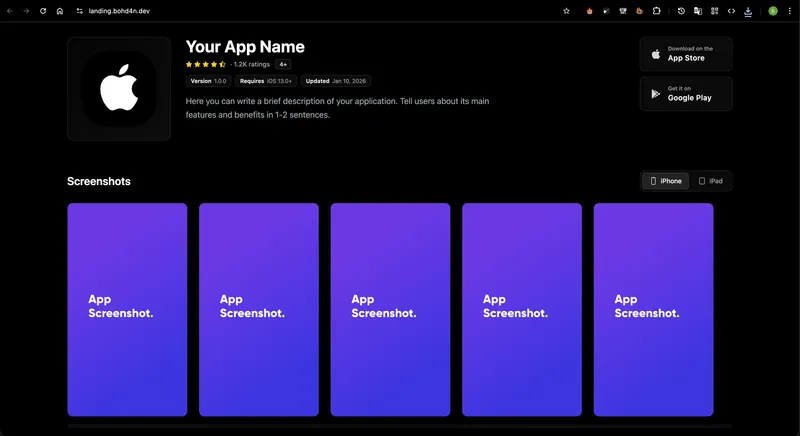Click the star rating row
Screen dimensions: 800x436
pos(206,64)
